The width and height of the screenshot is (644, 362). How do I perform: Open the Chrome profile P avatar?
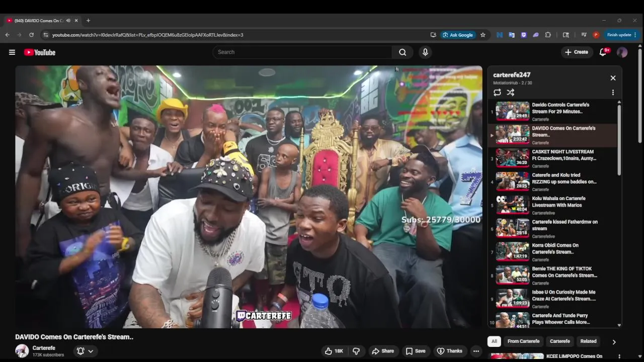coord(596,35)
